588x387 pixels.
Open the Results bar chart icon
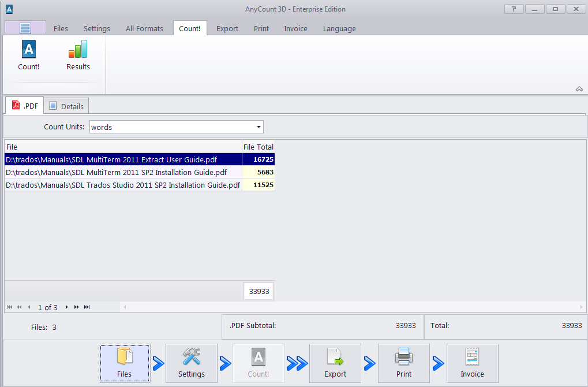(x=78, y=55)
